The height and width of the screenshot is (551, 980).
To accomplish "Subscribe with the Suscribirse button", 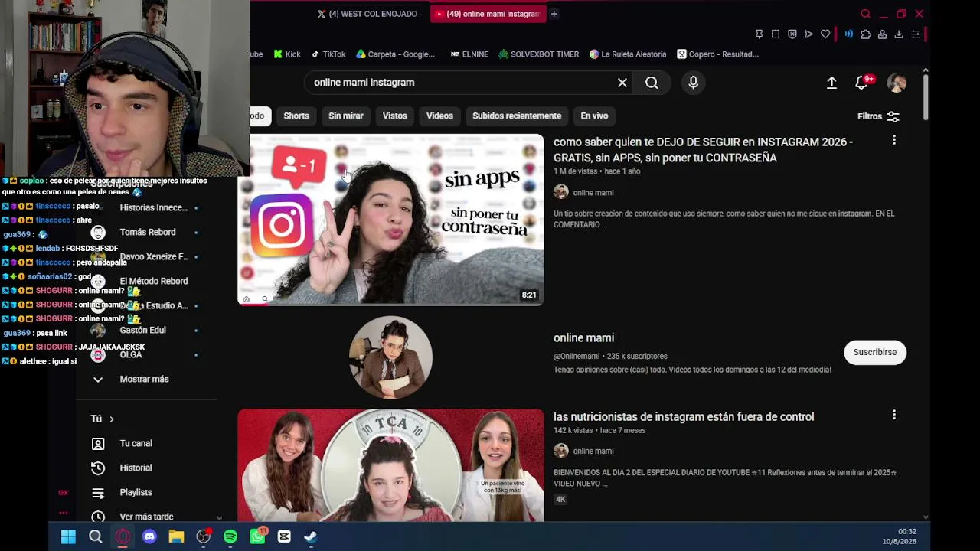I will 875,352.
